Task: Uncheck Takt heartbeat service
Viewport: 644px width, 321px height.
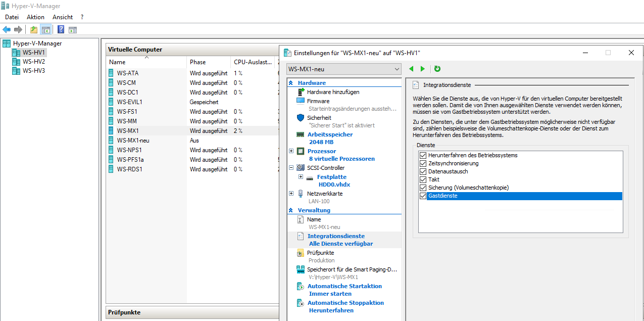Action: (423, 179)
